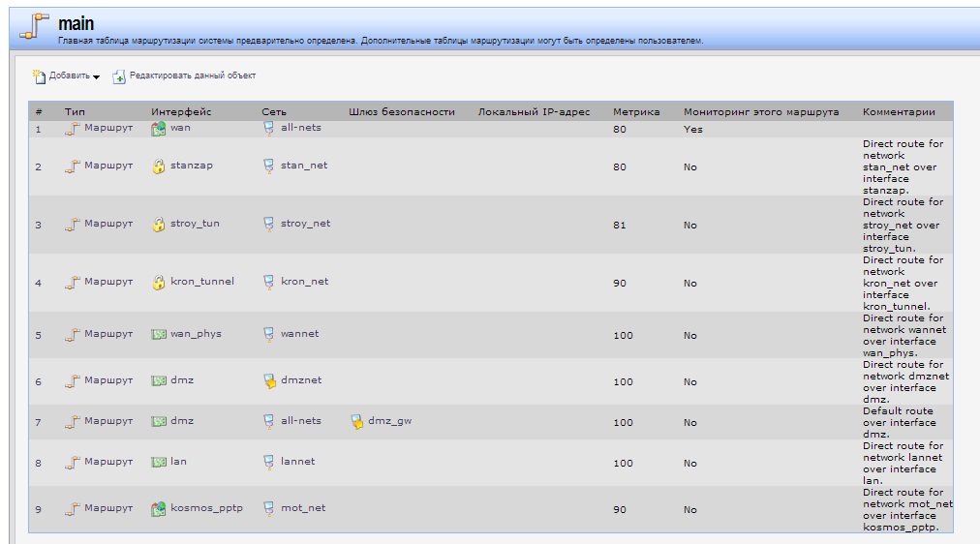The image size is (980, 544).
Task: Click the Yes monitoring value
Action: point(693,130)
